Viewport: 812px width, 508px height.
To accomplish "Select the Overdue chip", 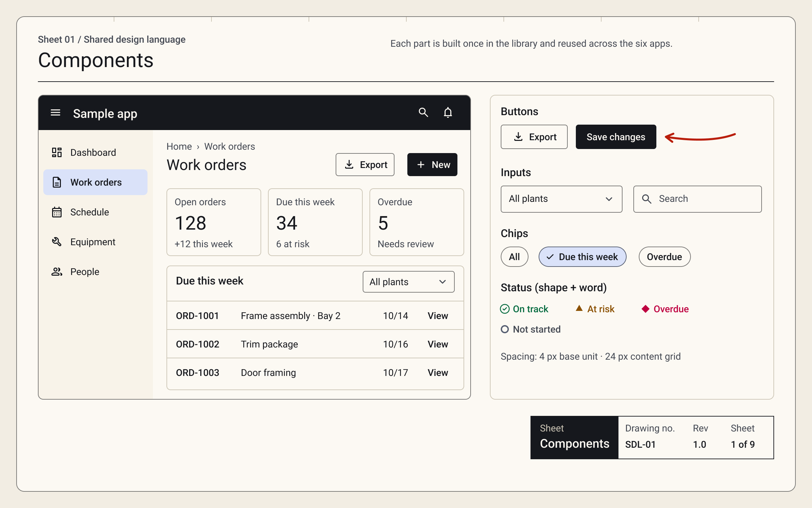I will coord(664,257).
